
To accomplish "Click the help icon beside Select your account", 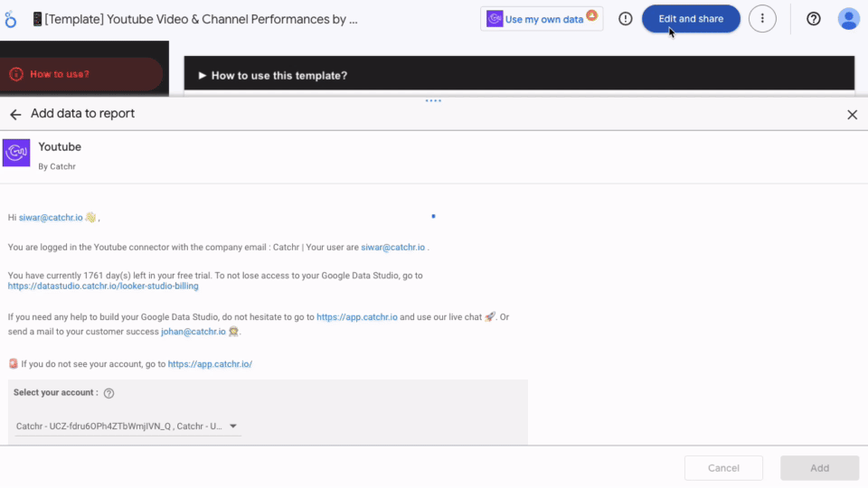I will point(109,393).
